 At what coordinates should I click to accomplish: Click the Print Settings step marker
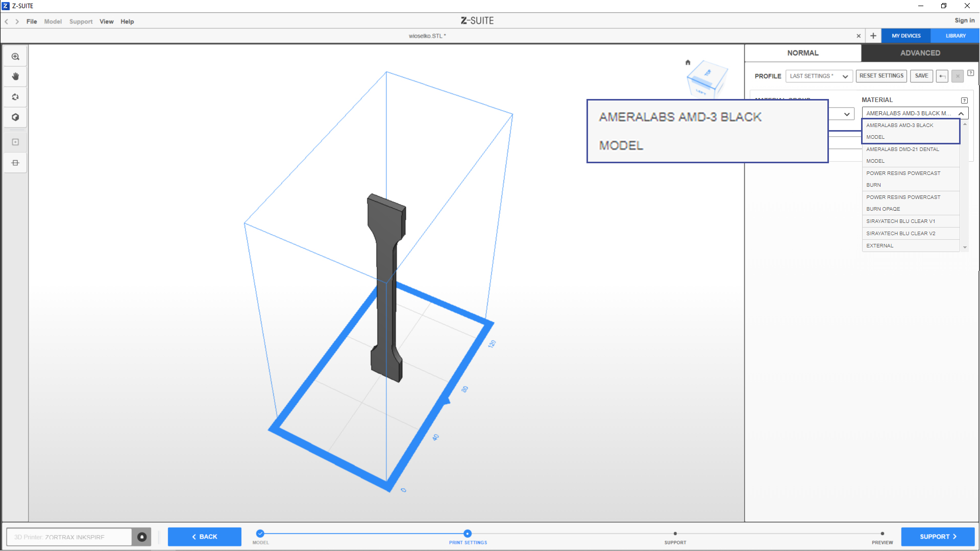(468, 534)
